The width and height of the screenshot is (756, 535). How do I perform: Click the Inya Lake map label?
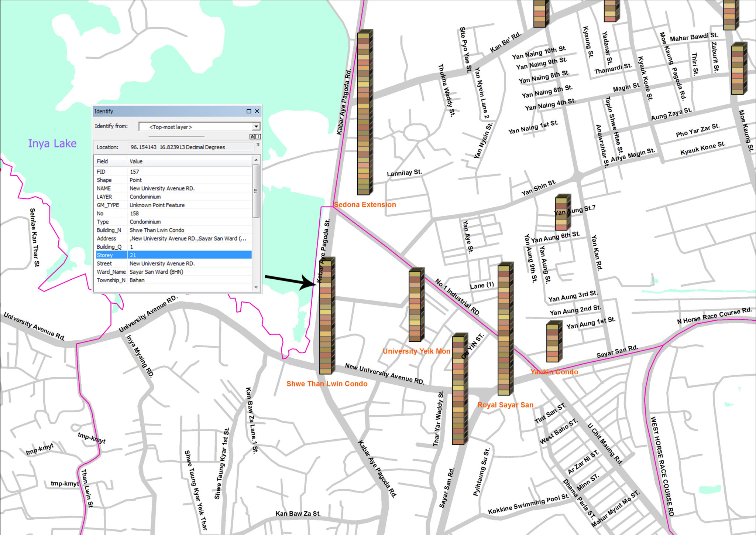point(52,143)
